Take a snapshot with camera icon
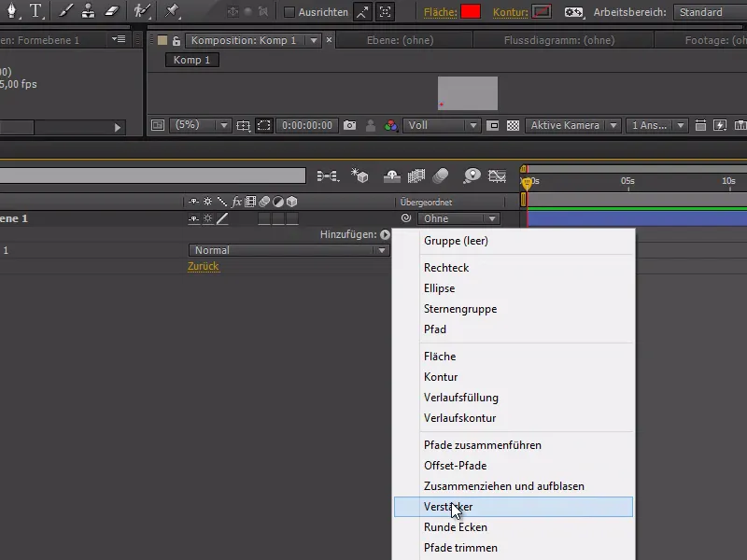This screenshot has height=560, width=747. 349,125
